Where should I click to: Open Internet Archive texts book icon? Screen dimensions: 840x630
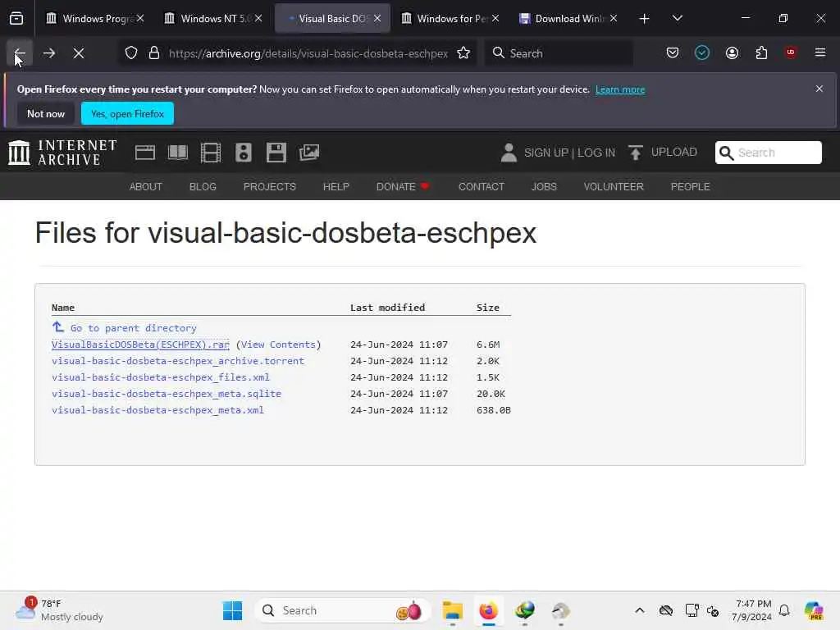click(x=178, y=153)
